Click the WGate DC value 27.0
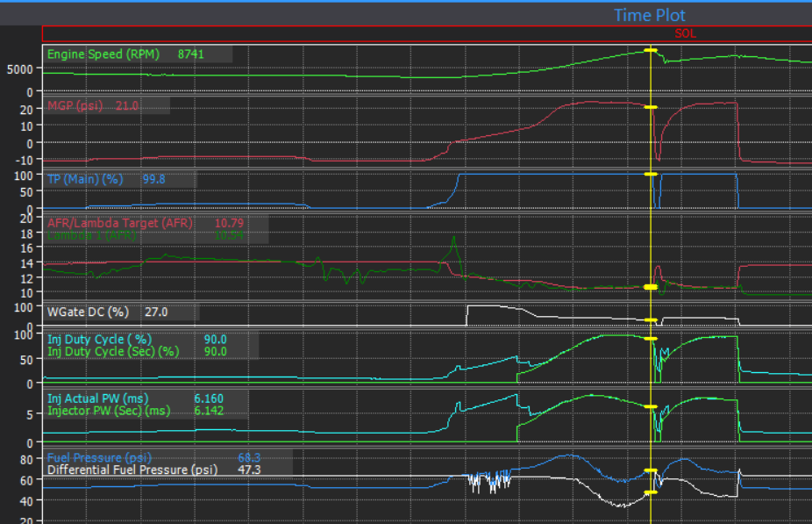The height and width of the screenshot is (524, 812). pyautogui.click(x=156, y=312)
